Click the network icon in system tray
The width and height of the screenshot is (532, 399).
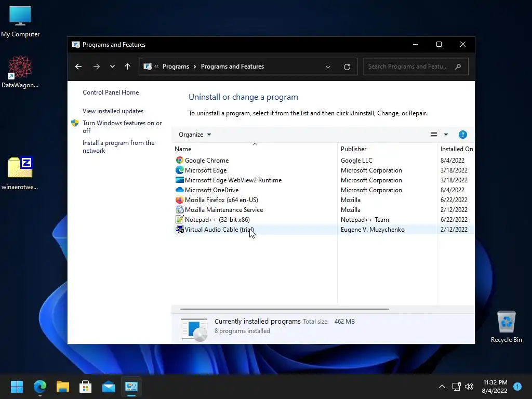pyautogui.click(x=456, y=387)
